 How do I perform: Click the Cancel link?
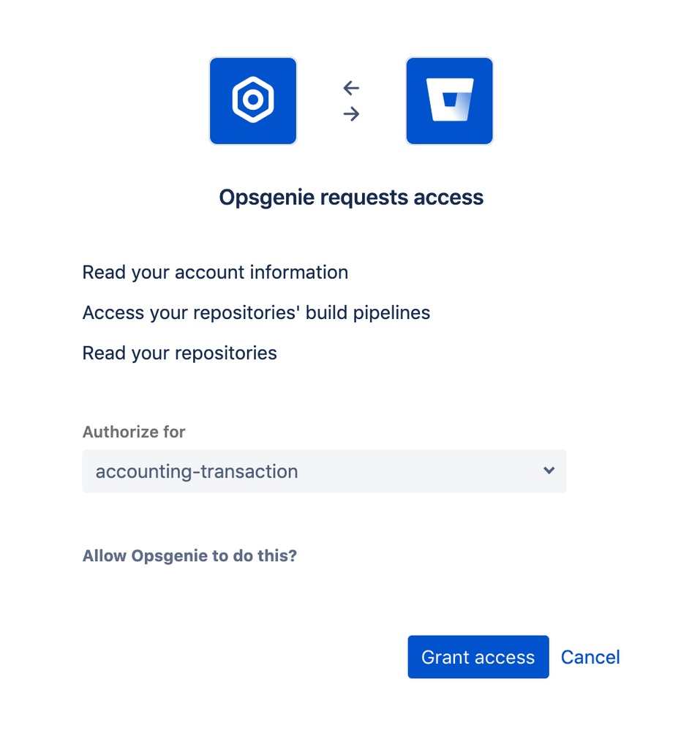(590, 657)
